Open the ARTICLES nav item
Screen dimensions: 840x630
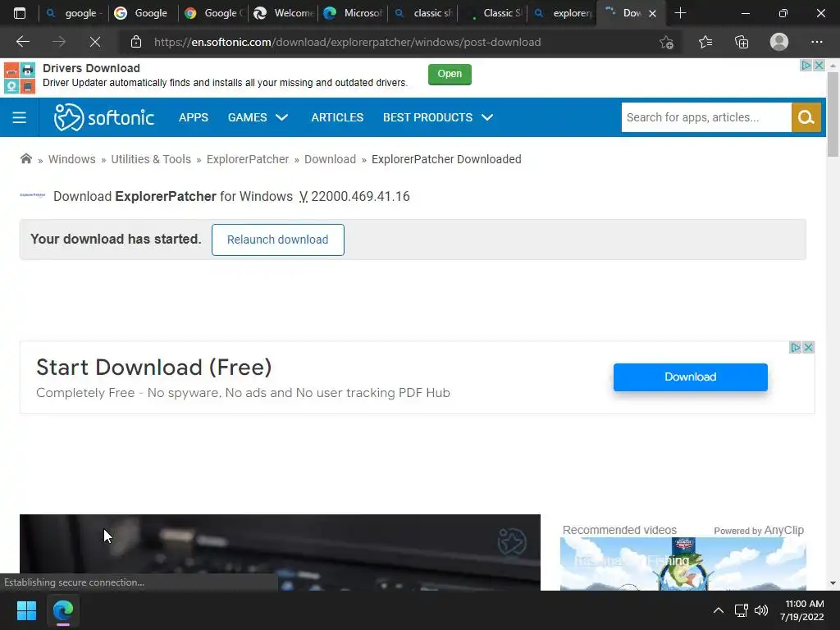point(337,117)
